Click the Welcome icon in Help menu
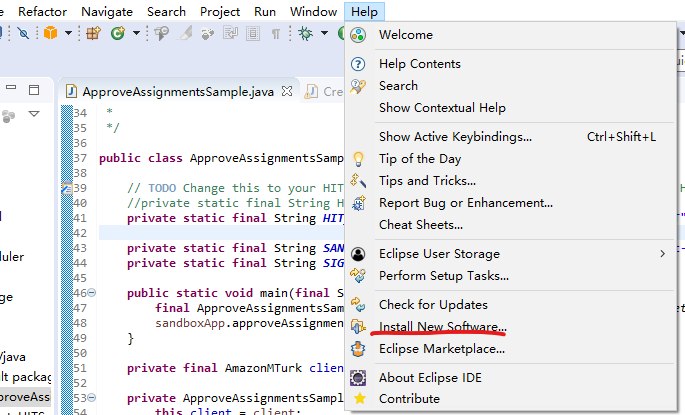Viewport: 685px width, 415px height. [358, 35]
